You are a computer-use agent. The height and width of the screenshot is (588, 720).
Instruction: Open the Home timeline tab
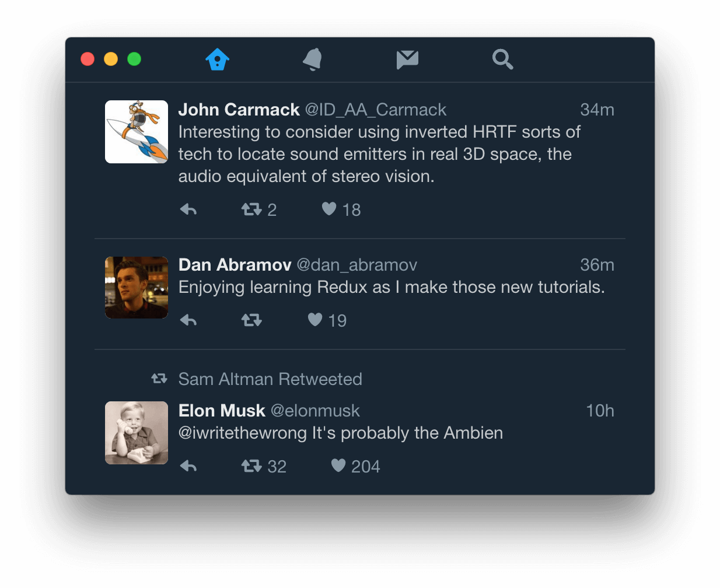217,60
